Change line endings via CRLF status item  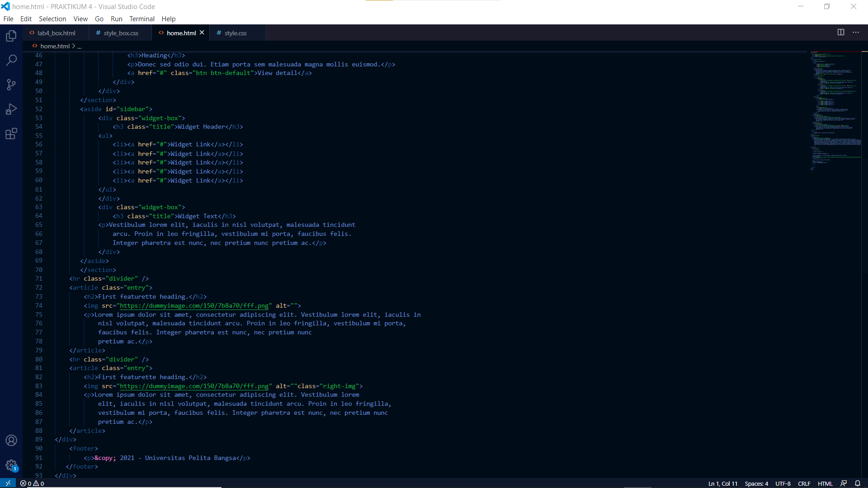click(804, 483)
